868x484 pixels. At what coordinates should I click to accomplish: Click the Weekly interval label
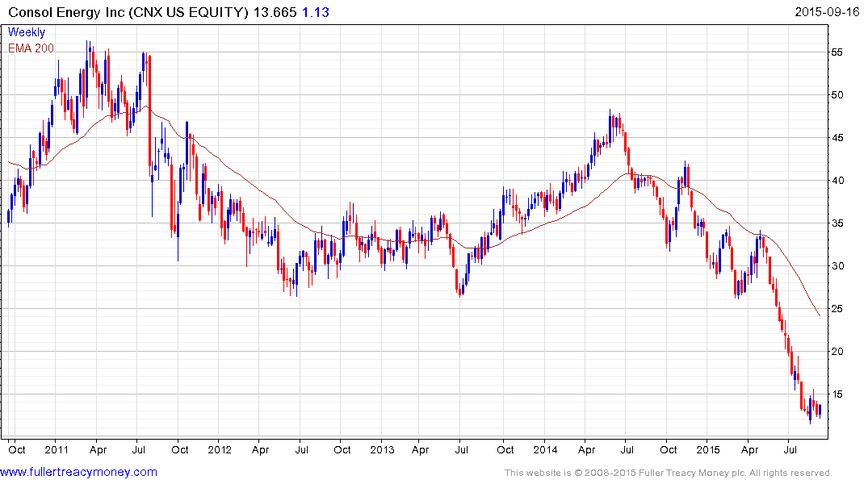[27, 32]
